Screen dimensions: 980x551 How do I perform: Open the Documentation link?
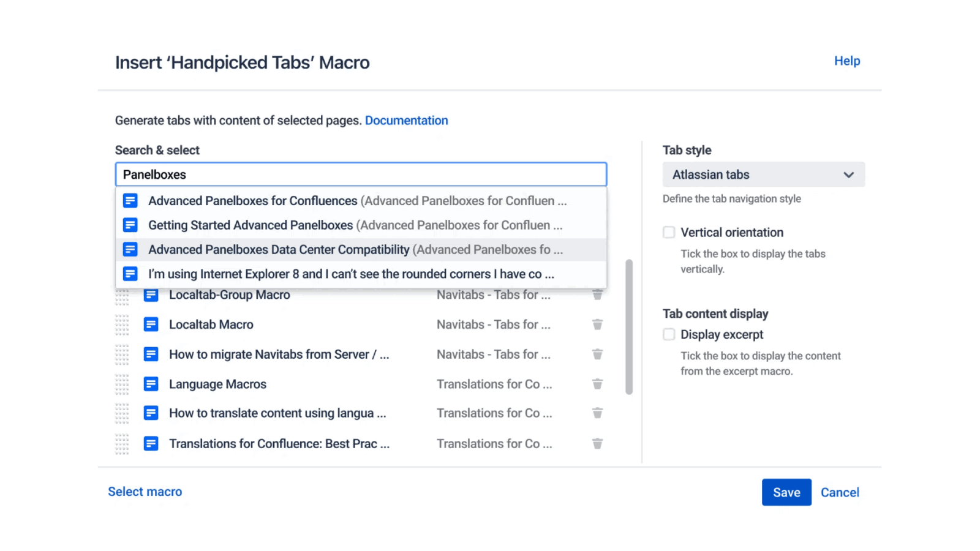click(x=406, y=120)
